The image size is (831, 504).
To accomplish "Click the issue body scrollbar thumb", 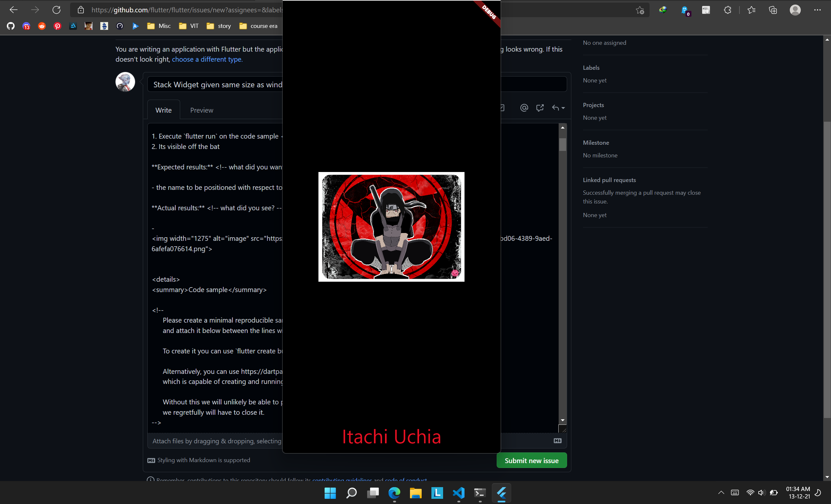I will 562,144.
